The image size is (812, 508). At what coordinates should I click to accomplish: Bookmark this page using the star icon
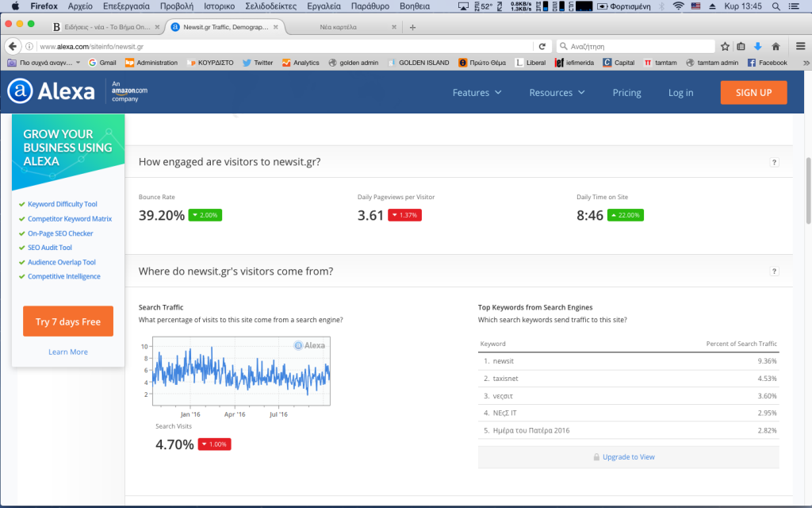click(725, 46)
